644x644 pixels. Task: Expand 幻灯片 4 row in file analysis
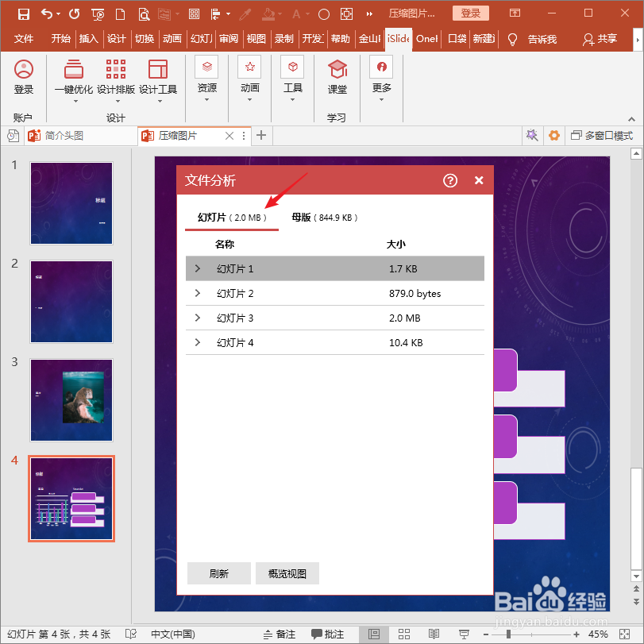tap(198, 342)
